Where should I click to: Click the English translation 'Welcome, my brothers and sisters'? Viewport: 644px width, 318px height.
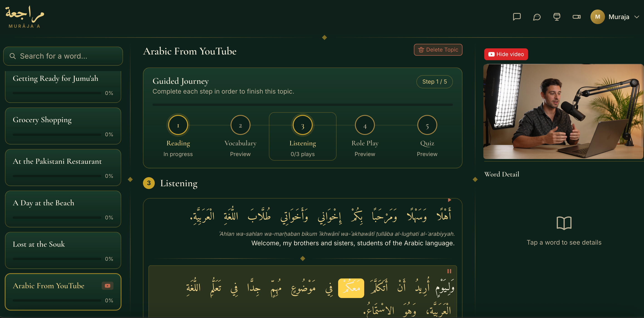[x=353, y=243]
